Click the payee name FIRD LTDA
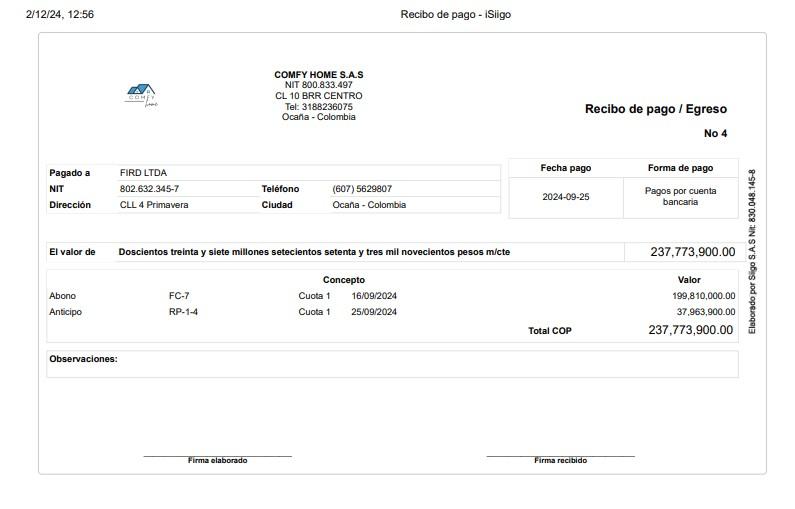The height and width of the screenshot is (509, 795). tap(143, 173)
